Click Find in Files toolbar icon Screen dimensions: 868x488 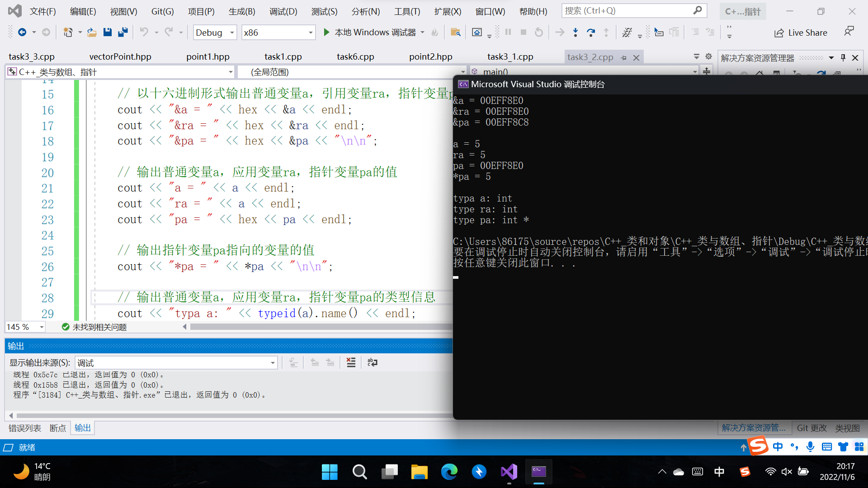pyautogui.click(x=455, y=32)
